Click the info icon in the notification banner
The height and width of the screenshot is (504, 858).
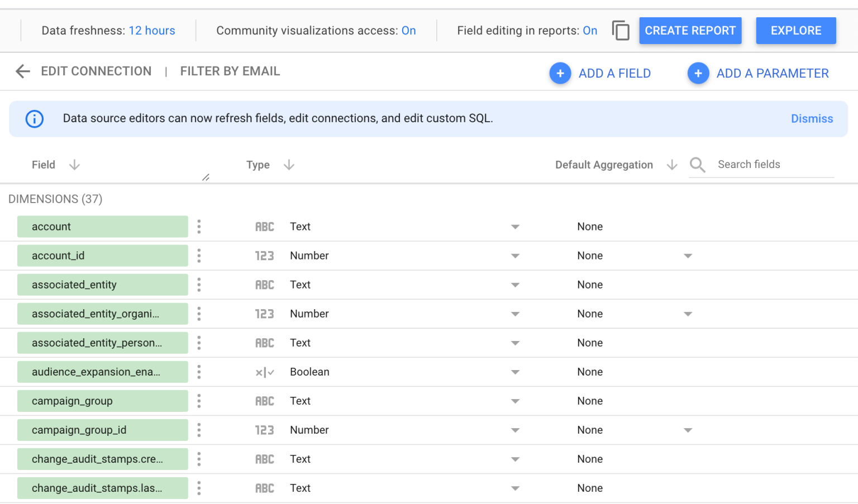[x=34, y=119]
